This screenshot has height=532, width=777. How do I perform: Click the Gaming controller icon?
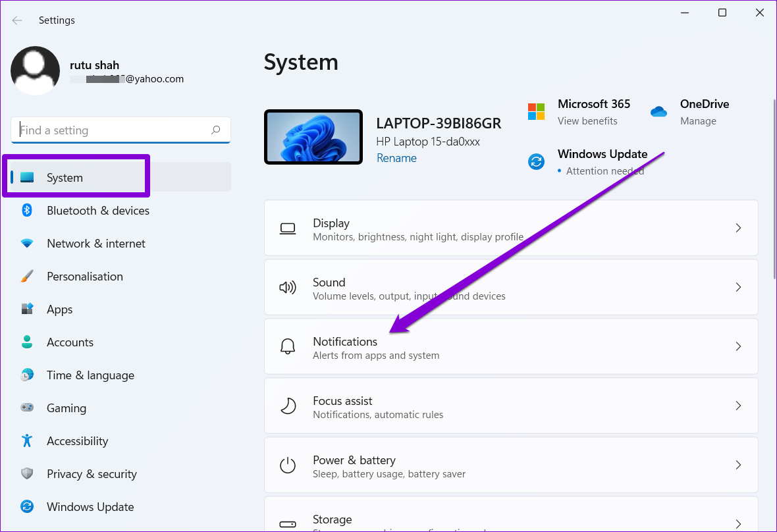27,408
